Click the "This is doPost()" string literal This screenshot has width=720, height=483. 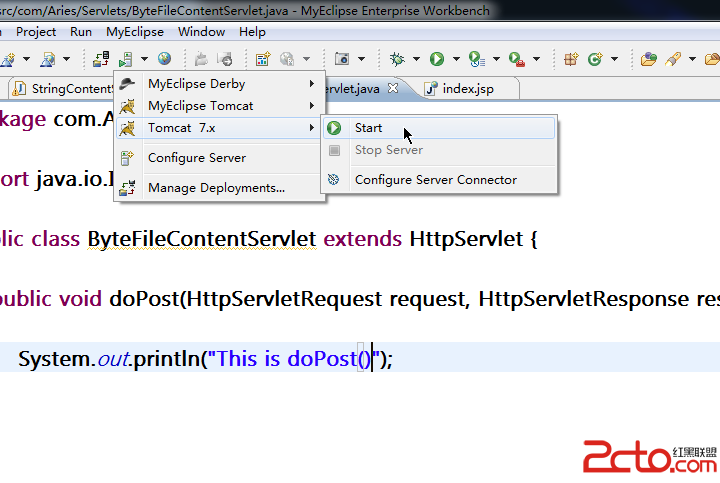pyautogui.click(x=293, y=359)
